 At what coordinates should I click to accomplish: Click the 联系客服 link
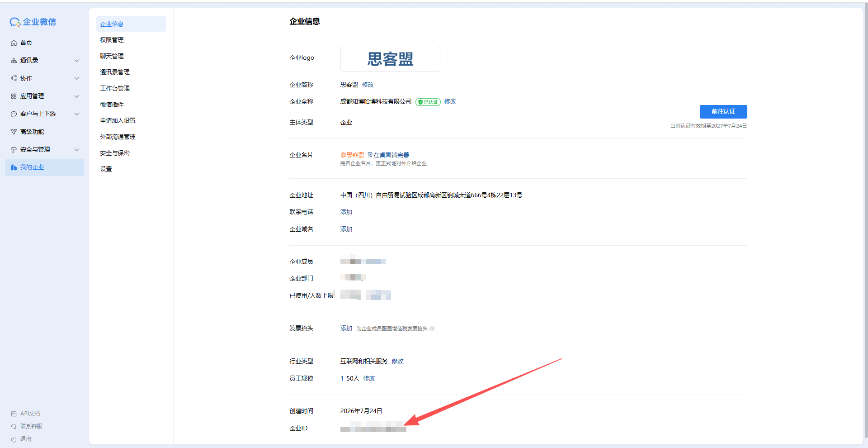click(x=31, y=426)
